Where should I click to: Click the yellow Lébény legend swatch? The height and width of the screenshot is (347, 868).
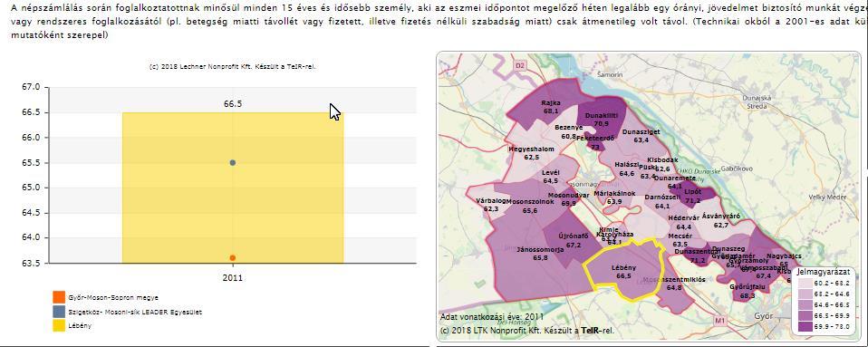click(x=59, y=325)
